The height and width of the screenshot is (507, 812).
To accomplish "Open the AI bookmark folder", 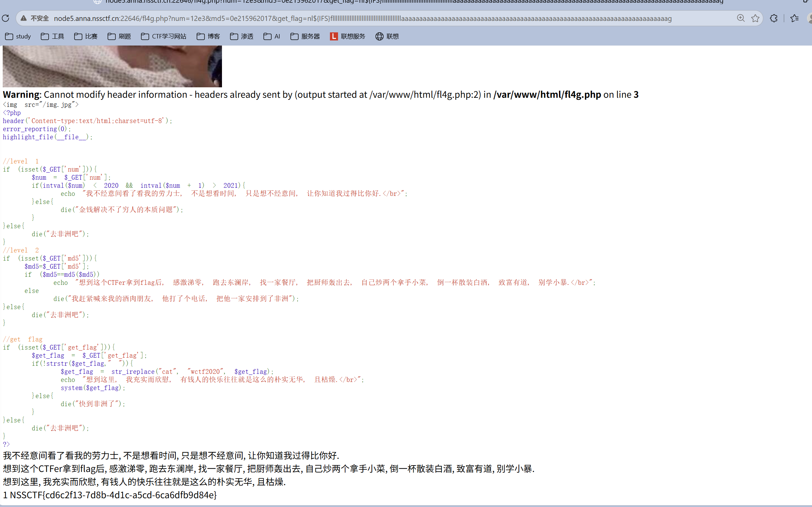I will (x=272, y=36).
